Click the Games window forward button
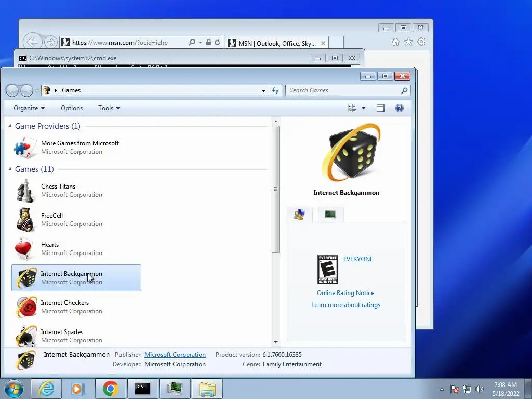The width and height of the screenshot is (532, 399). pyautogui.click(x=27, y=90)
